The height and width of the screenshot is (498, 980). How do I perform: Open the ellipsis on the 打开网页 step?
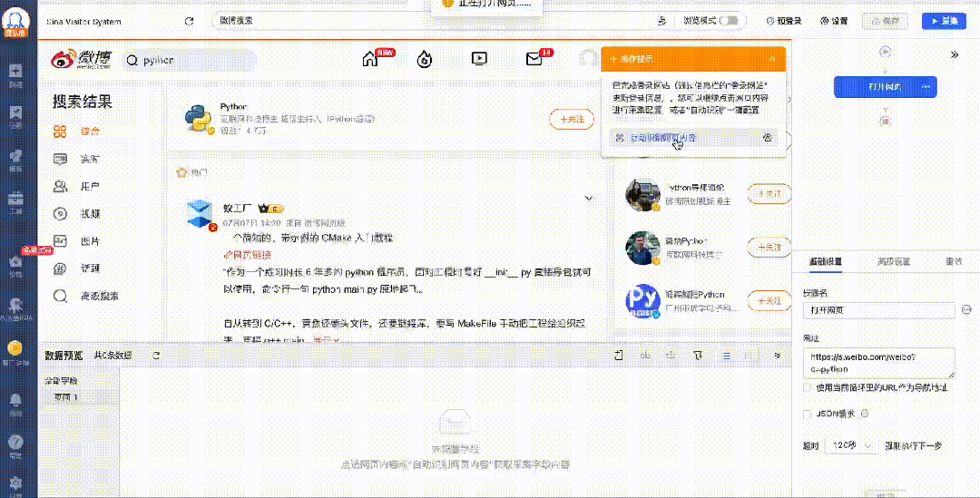pos(926,87)
